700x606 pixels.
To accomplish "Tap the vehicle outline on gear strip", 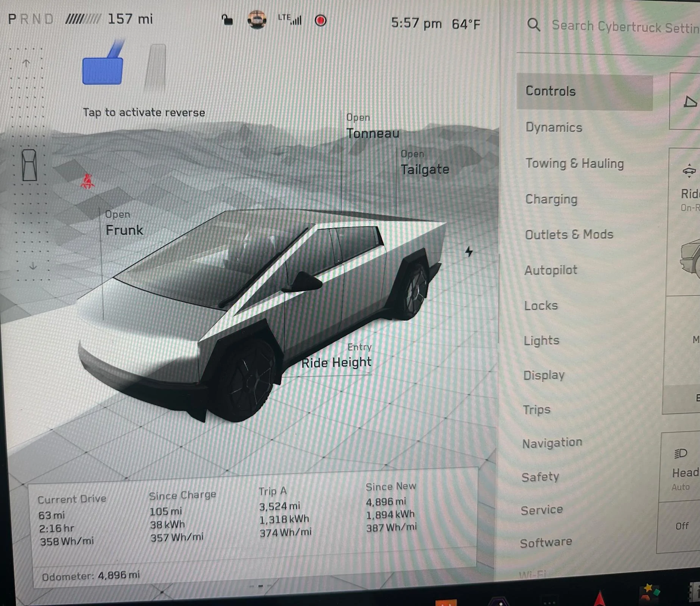I will [x=29, y=165].
